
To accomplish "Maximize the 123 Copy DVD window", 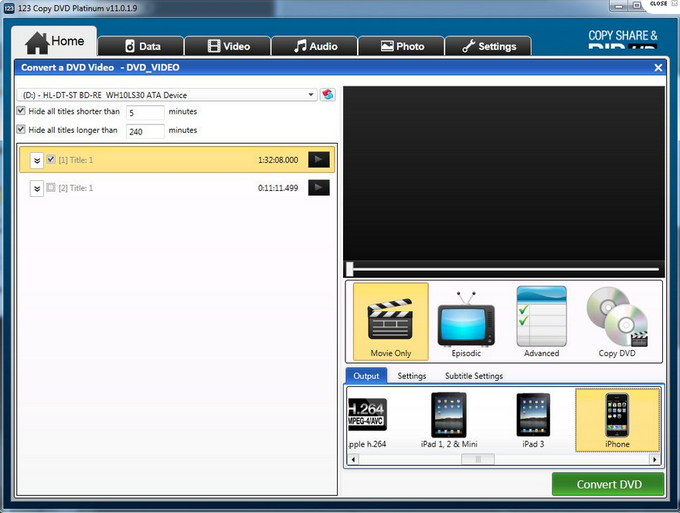I will (x=636, y=6).
